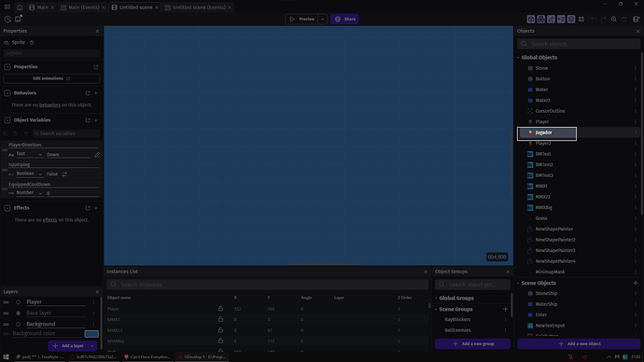This screenshot has height=362, width=644.
Task: Toggle lock on the MMX1 instance
Action: point(220,319)
